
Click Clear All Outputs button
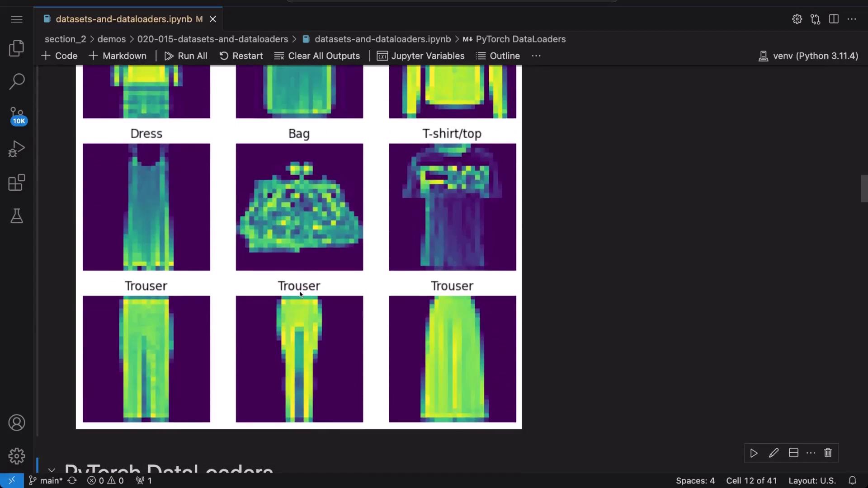[317, 56]
